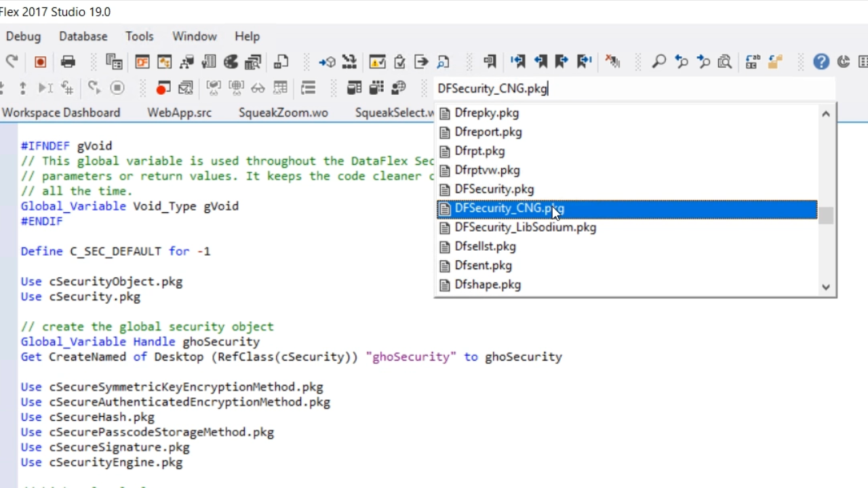868x488 pixels.
Task: Click the orange DF window toolbar icon
Action: pyautogui.click(x=142, y=62)
